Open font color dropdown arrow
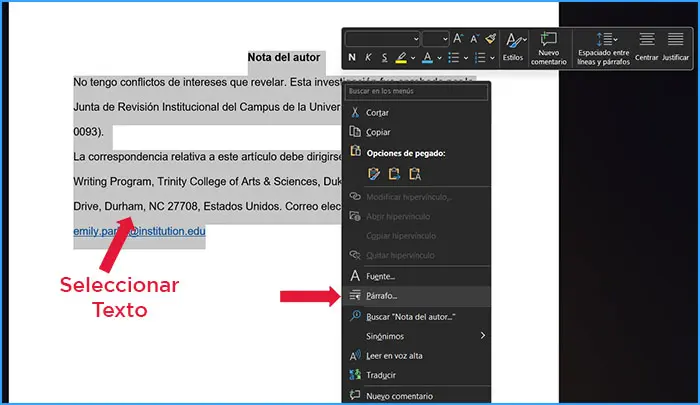 click(x=439, y=58)
